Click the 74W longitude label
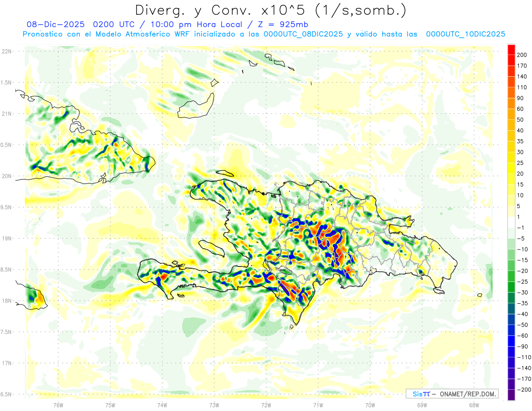 [162, 405]
